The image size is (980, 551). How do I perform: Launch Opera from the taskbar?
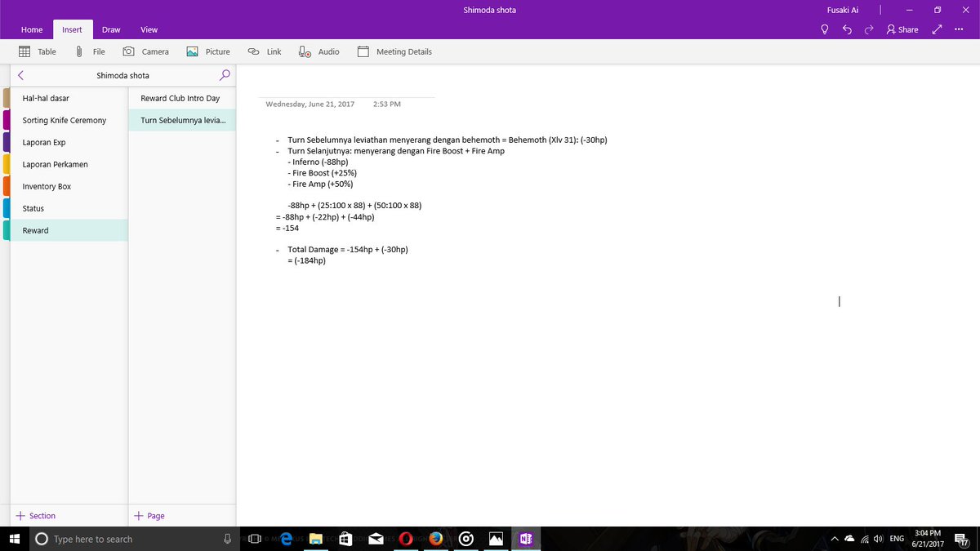tap(406, 539)
